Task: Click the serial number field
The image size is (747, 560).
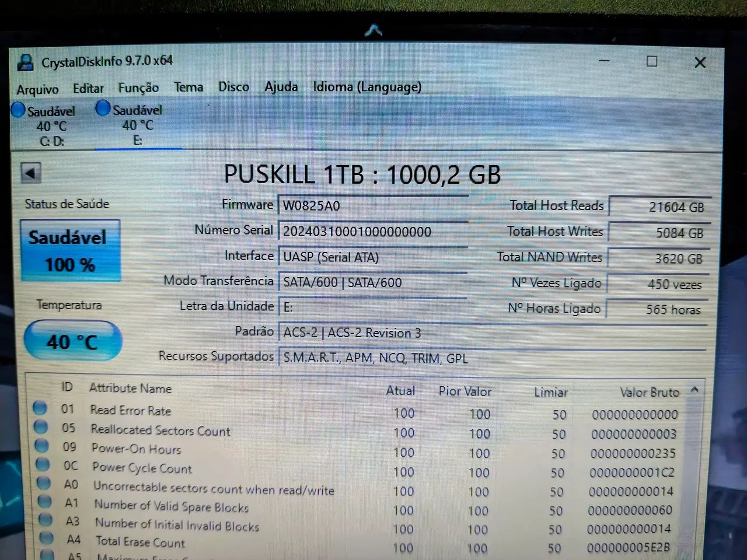Action: tap(373, 232)
